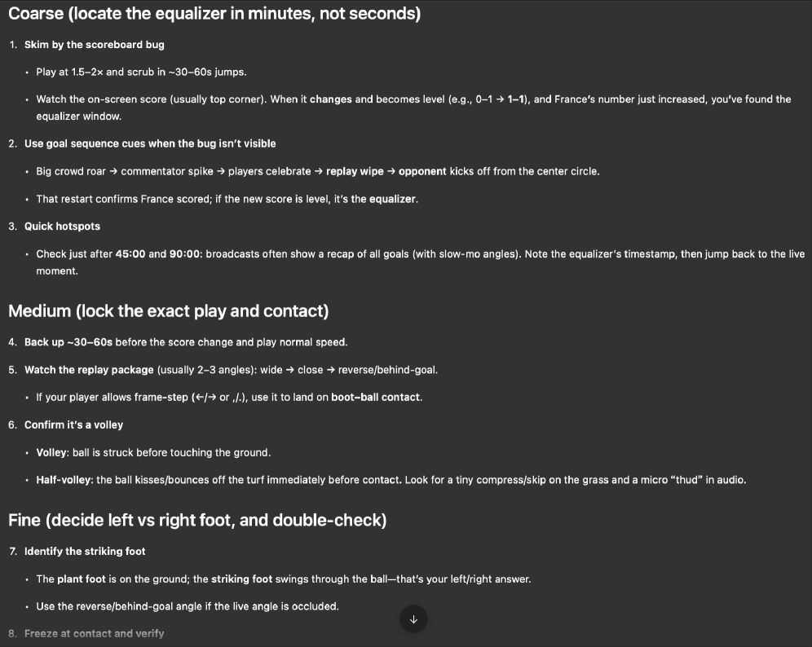Click the "Use the reverse/behind-goal angle" bullet
This screenshot has width=812, height=647.
(188, 606)
